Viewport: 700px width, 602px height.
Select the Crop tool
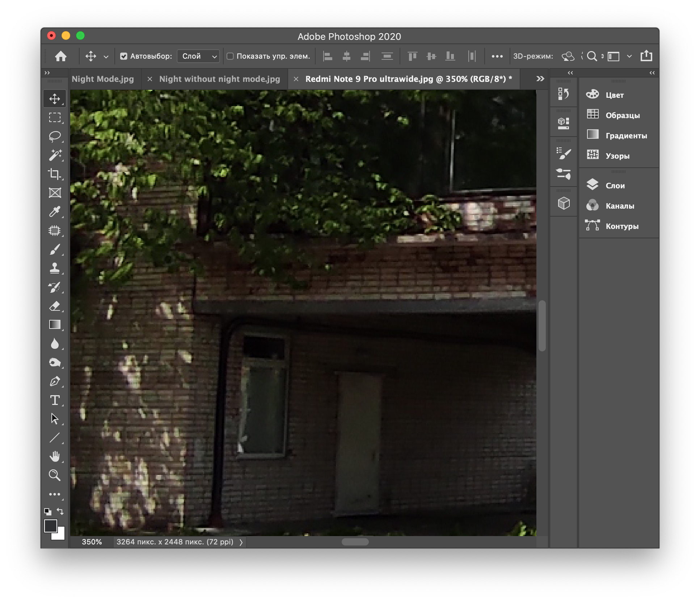click(x=55, y=174)
